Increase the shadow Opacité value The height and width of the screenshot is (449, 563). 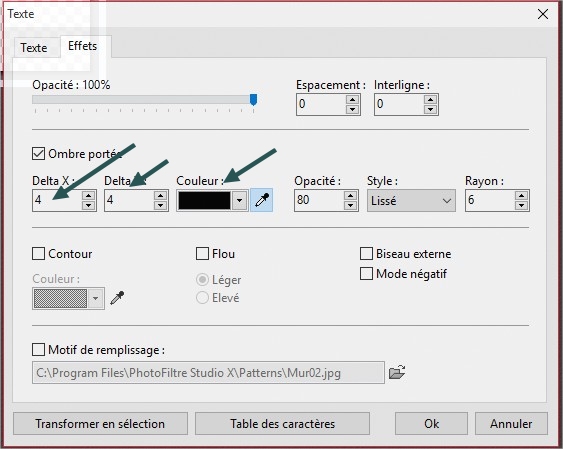pyautogui.click(x=350, y=195)
